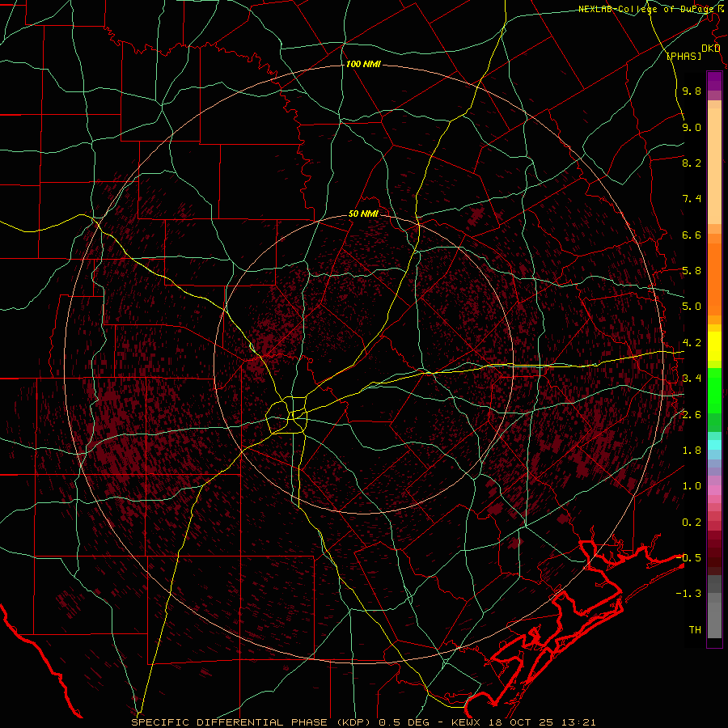The image size is (728, 728).
Task: Pick the yellow swatch near 4.2
Action: (x=714, y=346)
